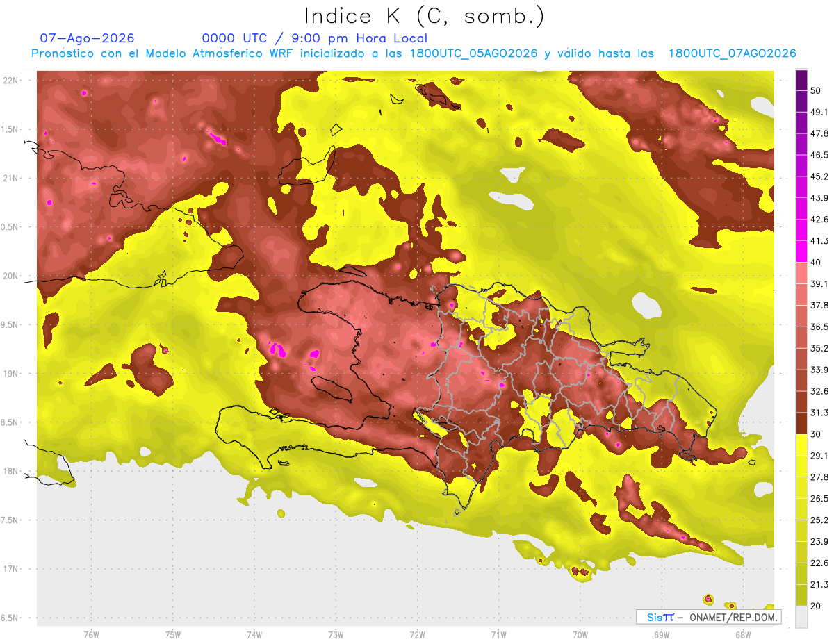Pick the dark brown swatch between 30 and 31.3

coord(801,423)
